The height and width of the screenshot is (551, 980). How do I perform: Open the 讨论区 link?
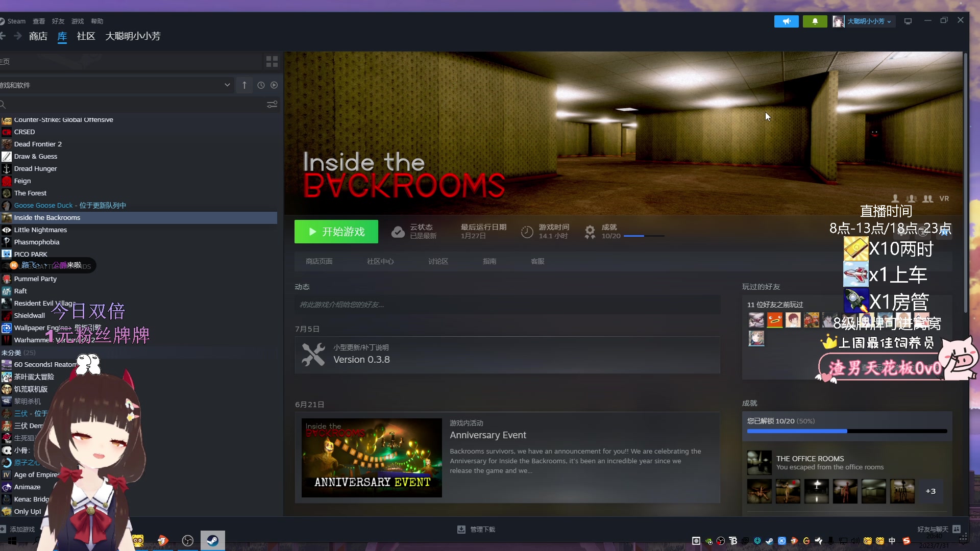pyautogui.click(x=438, y=262)
